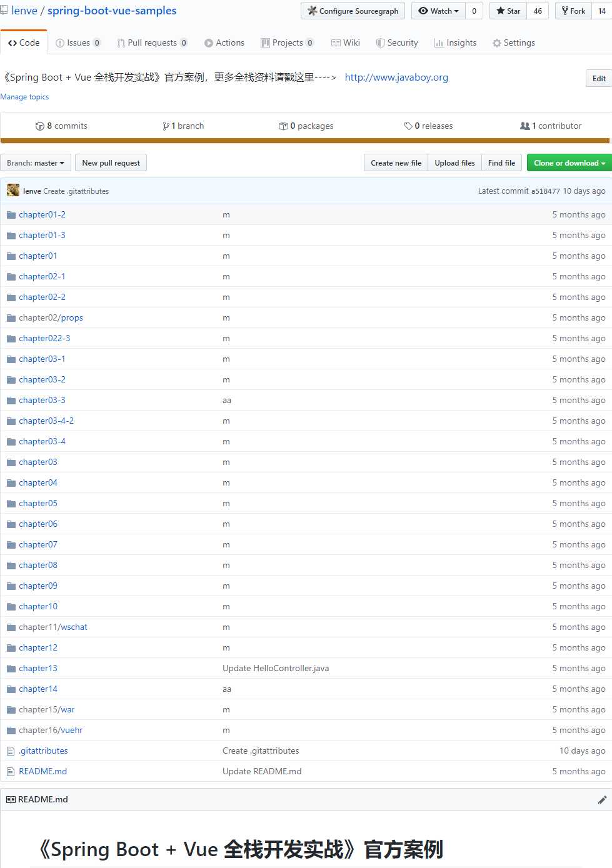Open lenve user profile link
The width and height of the screenshot is (612, 868).
(24, 11)
